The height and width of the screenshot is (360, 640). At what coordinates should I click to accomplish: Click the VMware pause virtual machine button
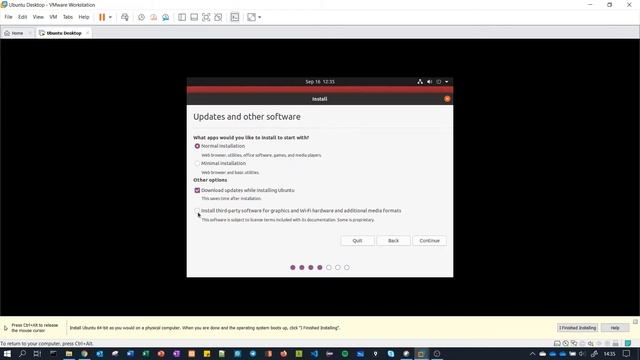point(102,17)
